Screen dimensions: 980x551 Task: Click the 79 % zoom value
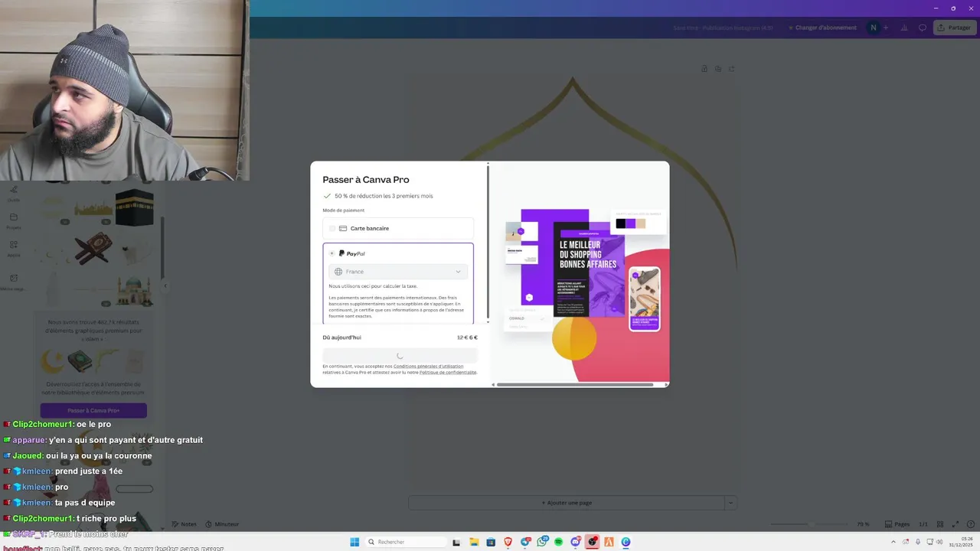[863, 524]
